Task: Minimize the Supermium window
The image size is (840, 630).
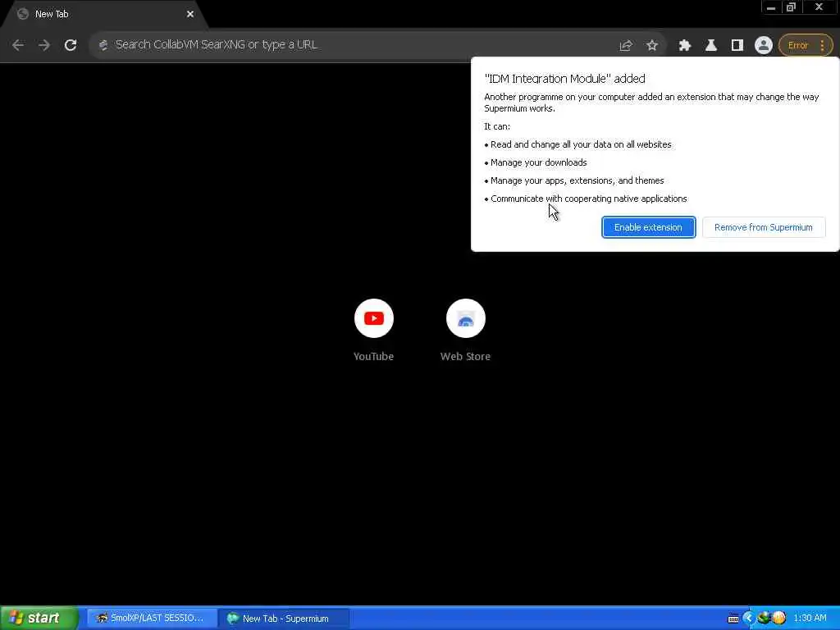Action: click(x=771, y=7)
